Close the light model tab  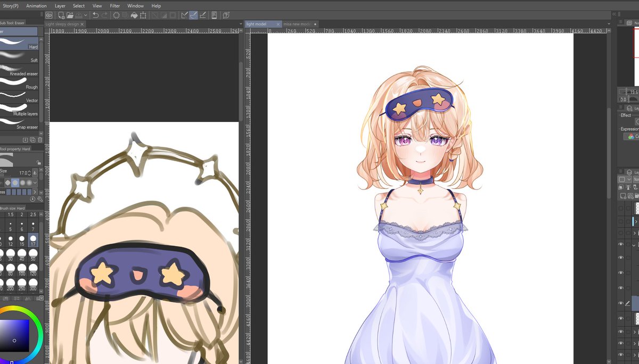tap(278, 24)
